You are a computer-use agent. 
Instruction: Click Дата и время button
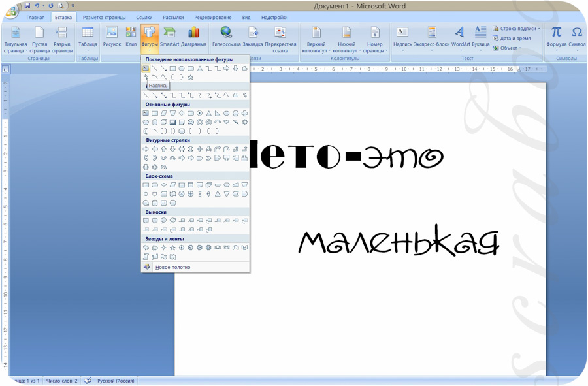(x=512, y=39)
